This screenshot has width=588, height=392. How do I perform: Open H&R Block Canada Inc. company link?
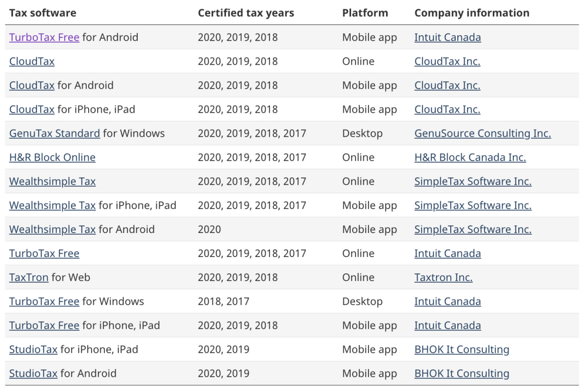pyautogui.click(x=470, y=157)
